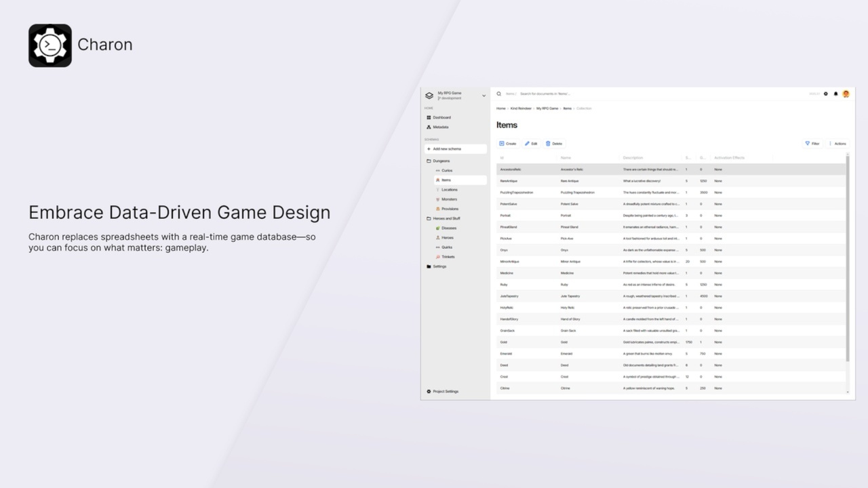
Task: Click the Create button
Action: [x=508, y=144]
